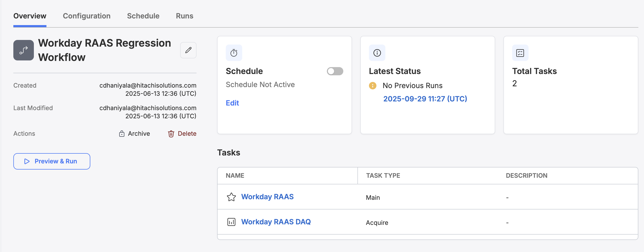Click the checklist icon in Total Tasks card

[520, 53]
